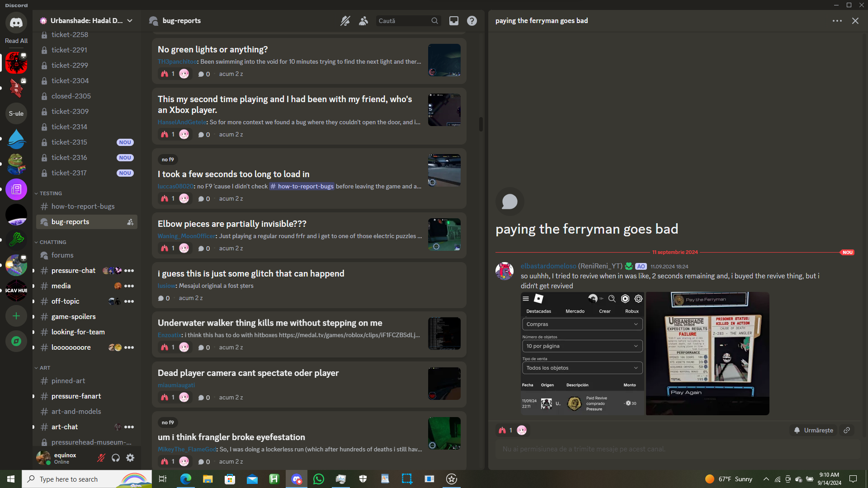
Task: Collapse the TESTING channel category
Action: [x=50, y=193]
